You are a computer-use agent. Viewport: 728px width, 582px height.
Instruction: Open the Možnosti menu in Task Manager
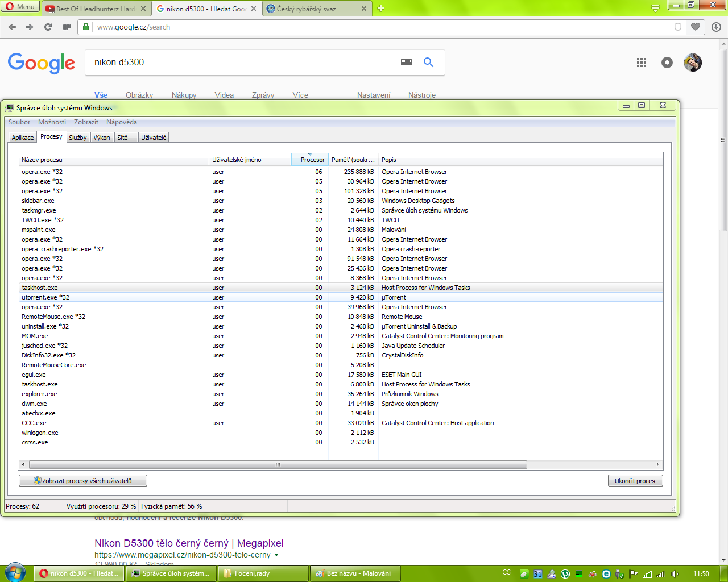click(52, 122)
